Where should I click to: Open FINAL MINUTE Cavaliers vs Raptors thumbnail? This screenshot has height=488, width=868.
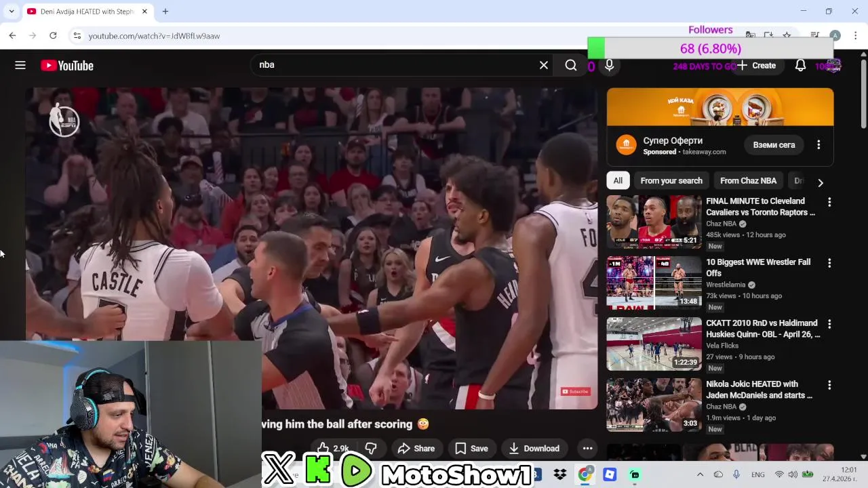pyautogui.click(x=654, y=222)
